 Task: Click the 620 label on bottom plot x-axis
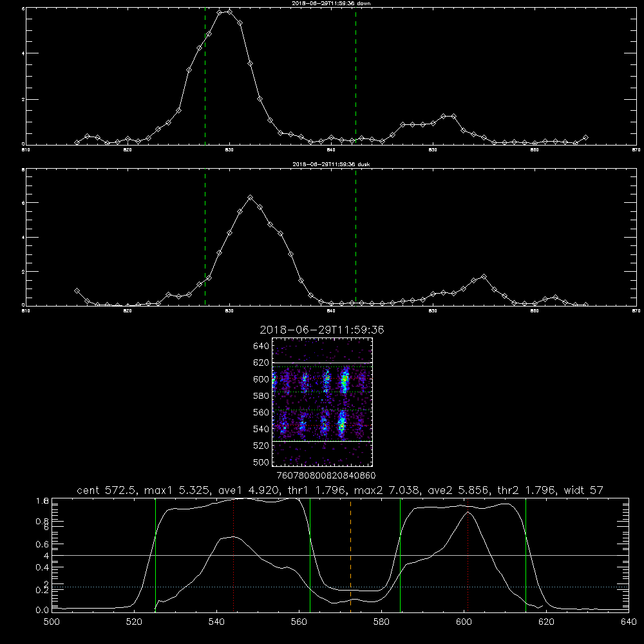tap(546, 622)
